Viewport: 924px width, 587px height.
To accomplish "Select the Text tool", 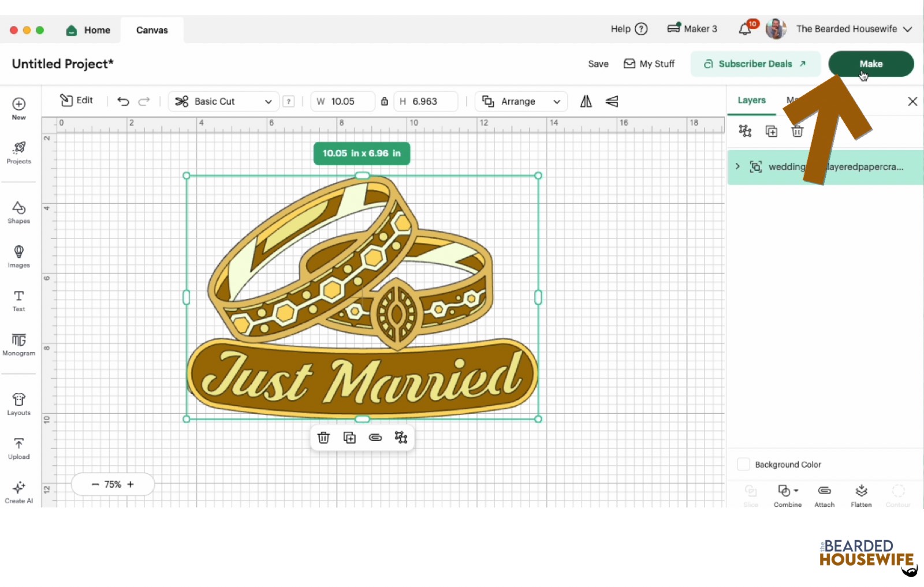I will [18, 300].
